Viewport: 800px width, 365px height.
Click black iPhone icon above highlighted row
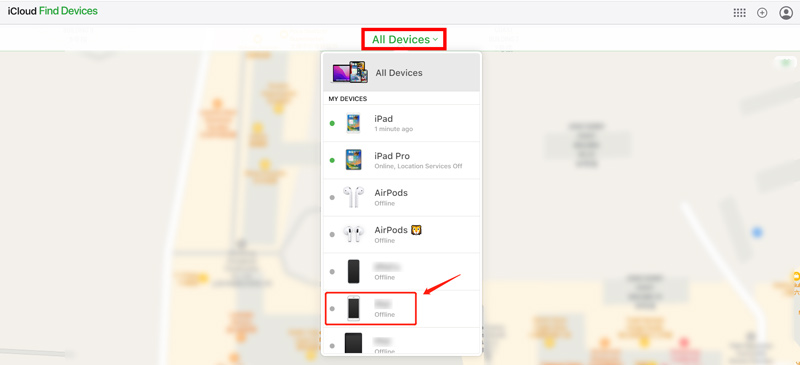354,271
